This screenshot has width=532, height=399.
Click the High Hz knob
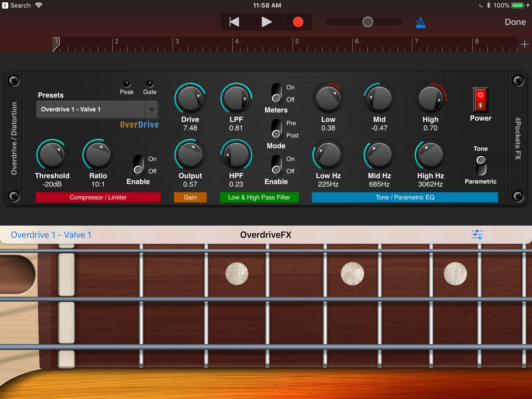(x=430, y=155)
